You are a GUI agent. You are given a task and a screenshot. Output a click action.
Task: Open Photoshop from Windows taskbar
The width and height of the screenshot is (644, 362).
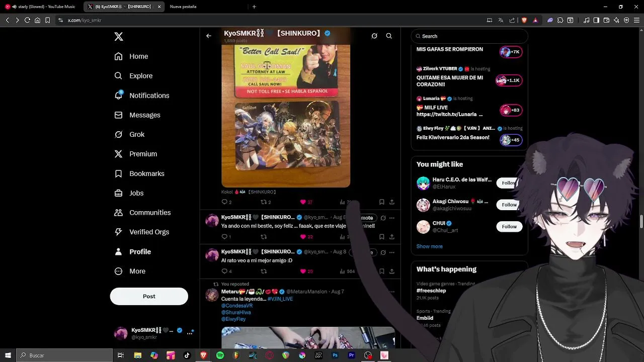click(x=335, y=355)
